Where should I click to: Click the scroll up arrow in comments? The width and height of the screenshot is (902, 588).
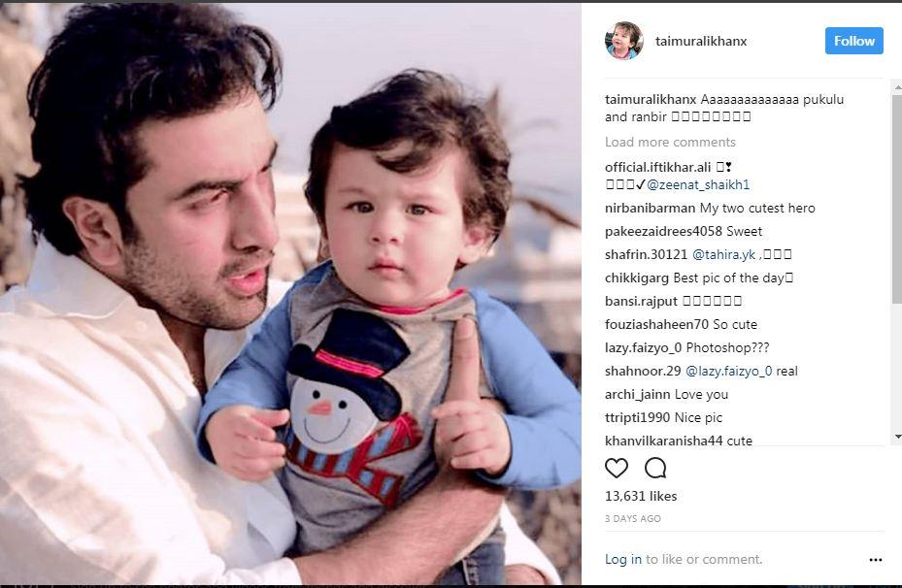[x=897, y=88]
